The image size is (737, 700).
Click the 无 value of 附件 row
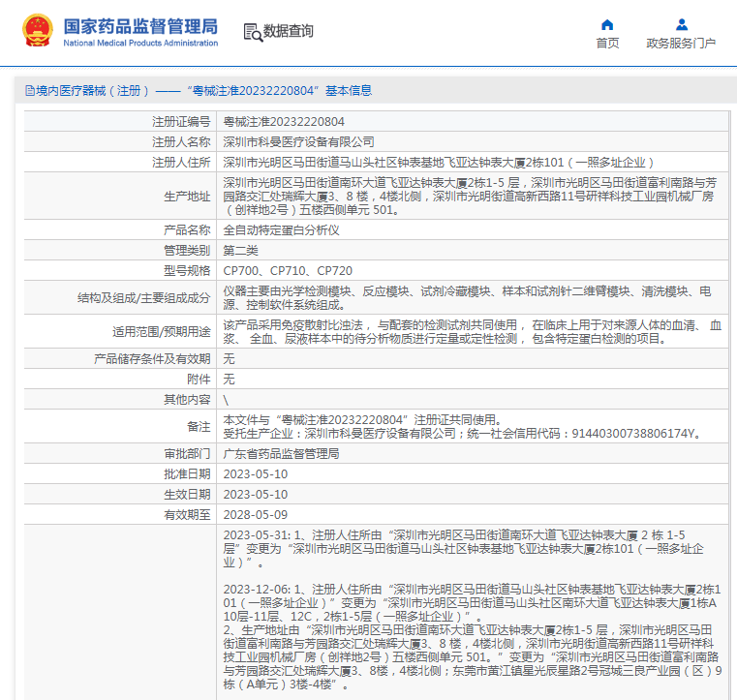point(229,380)
